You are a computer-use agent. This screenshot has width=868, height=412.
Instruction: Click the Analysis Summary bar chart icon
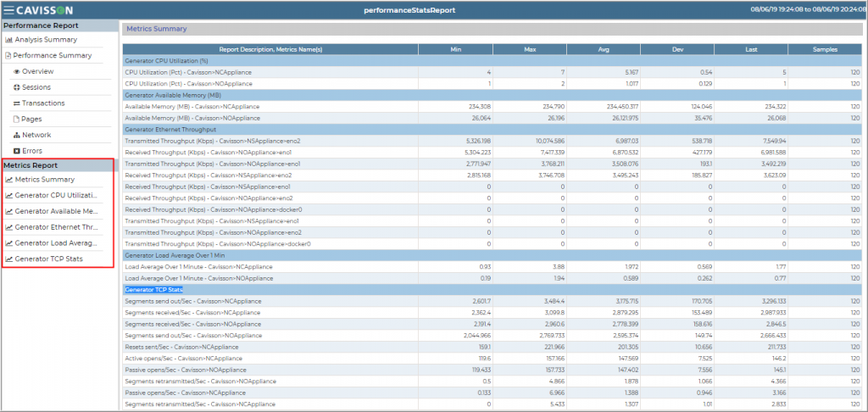(8, 40)
